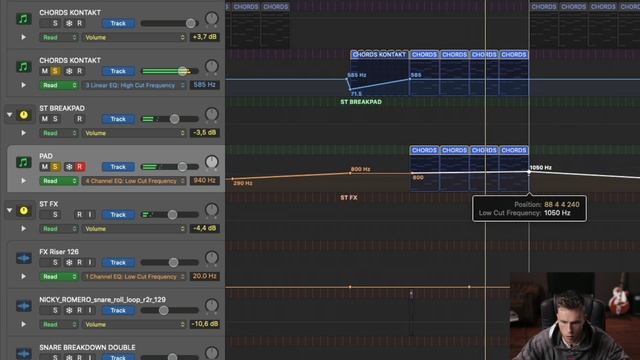Click the pan knob of the ST FX track
The width and height of the screenshot is (640, 360).
pyautogui.click(x=211, y=210)
